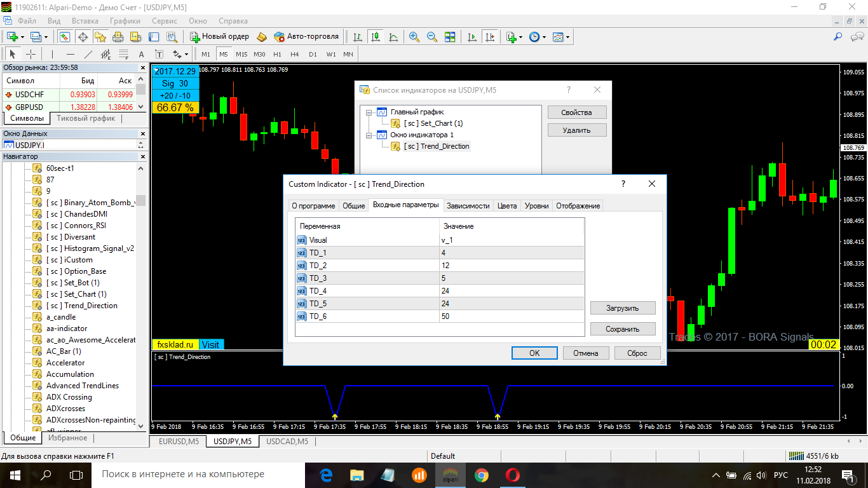Click the Загрузить button
This screenshot has height=488, width=868.
click(x=623, y=308)
